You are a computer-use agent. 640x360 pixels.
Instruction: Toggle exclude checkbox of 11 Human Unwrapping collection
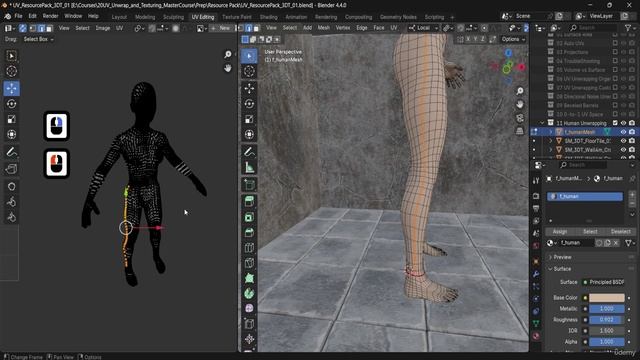615,123
